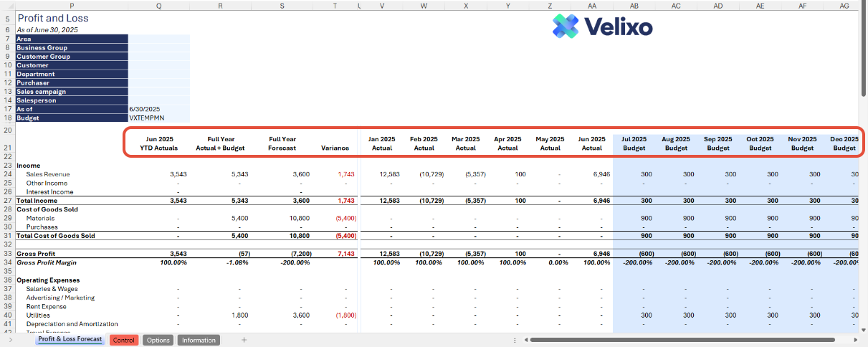Click the horizontal scrollbar thumb

click(684, 340)
